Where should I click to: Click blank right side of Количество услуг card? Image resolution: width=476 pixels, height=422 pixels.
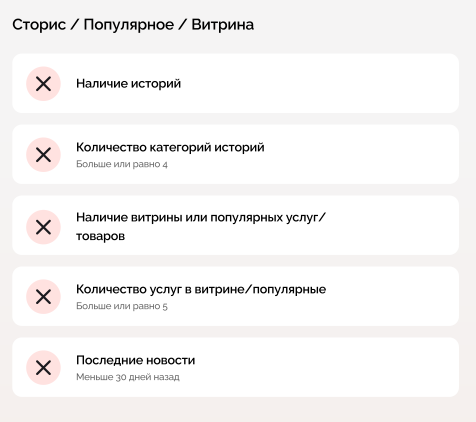393,296
